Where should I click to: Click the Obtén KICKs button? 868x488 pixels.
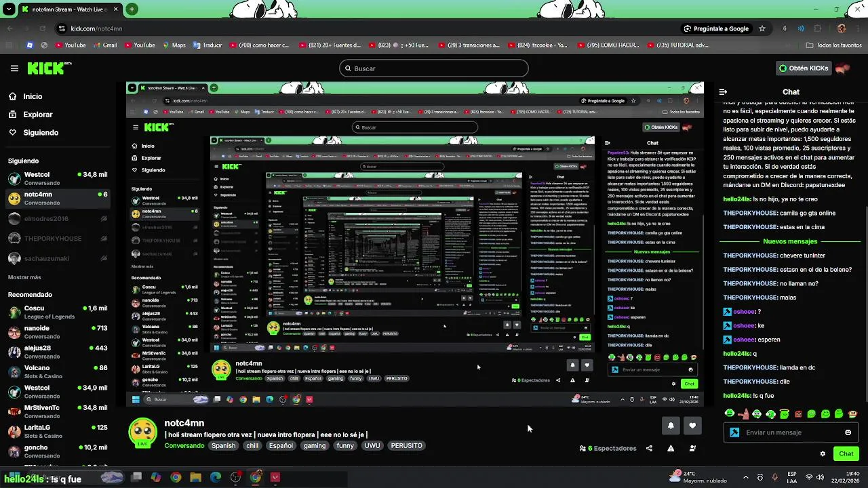[804, 68]
